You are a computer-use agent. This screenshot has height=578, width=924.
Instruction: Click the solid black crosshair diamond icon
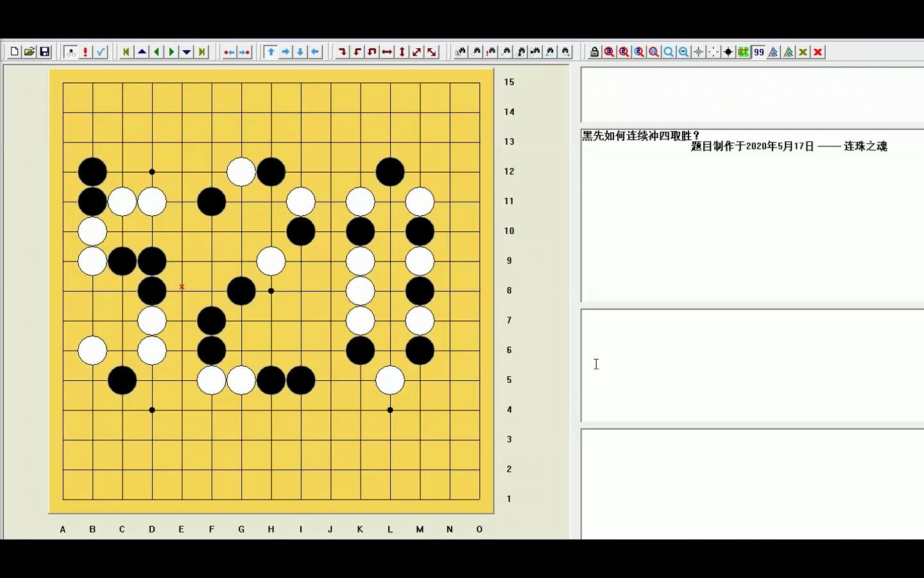point(728,52)
